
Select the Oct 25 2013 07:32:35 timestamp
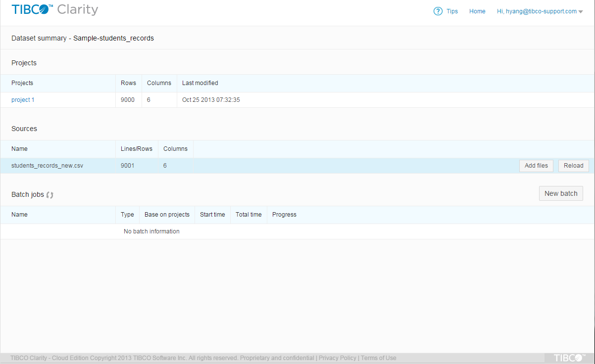coord(211,100)
